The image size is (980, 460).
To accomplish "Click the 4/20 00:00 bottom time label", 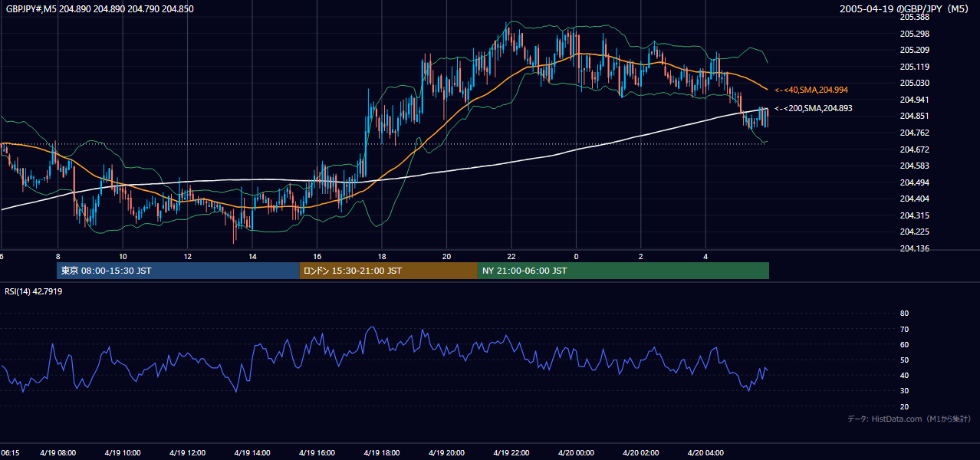I will coord(576,453).
